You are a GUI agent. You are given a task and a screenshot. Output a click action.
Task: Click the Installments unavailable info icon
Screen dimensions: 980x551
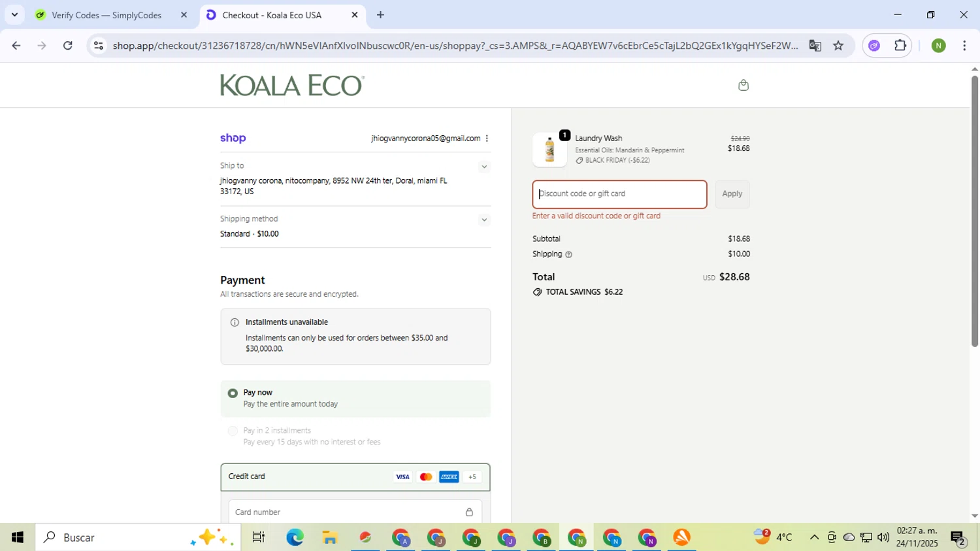[235, 322]
